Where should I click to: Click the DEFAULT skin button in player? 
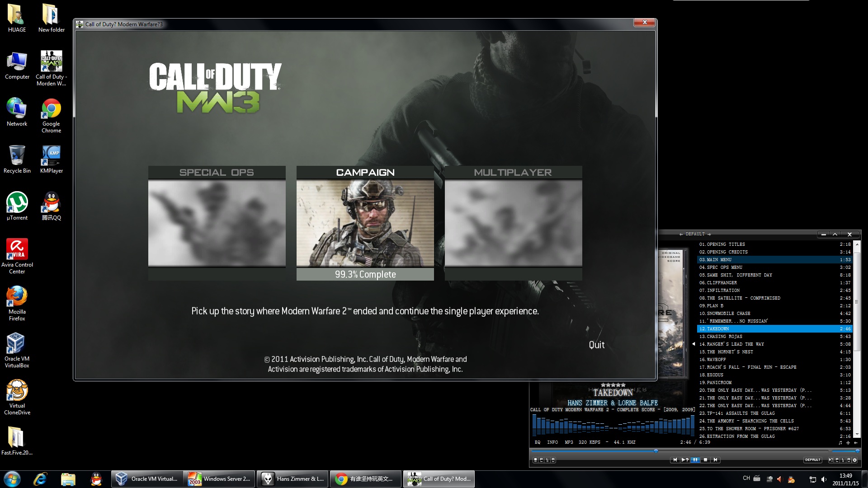click(812, 460)
